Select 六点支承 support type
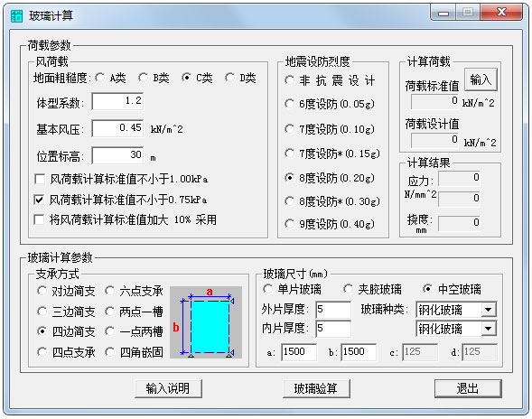532x419 pixels. pyautogui.click(x=134, y=291)
